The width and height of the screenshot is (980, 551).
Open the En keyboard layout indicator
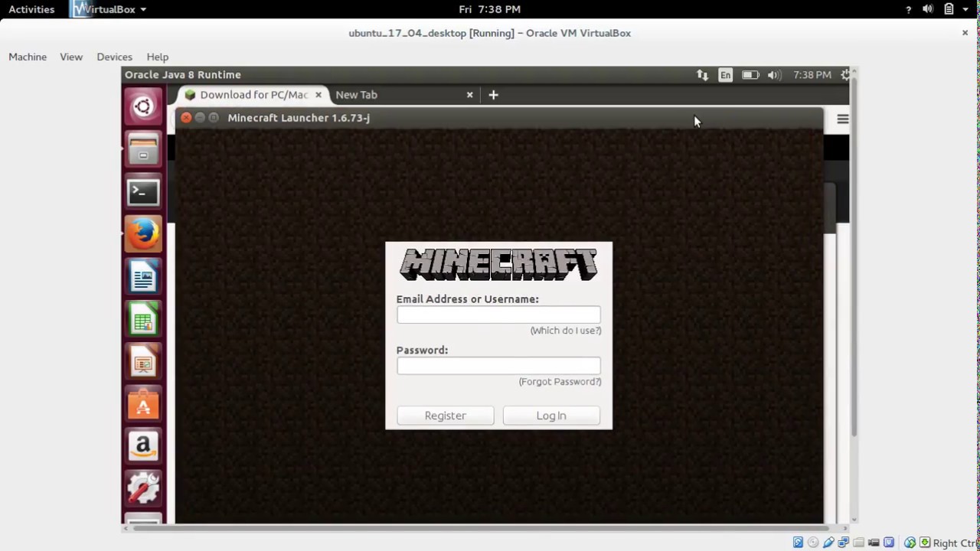[725, 75]
